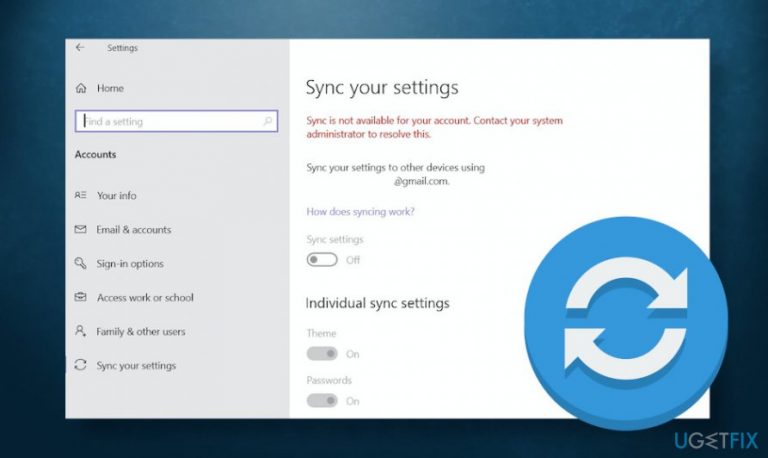Click the Email & accounts envelope icon
The width and height of the screenshot is (768, 458).
coord(80,229)
